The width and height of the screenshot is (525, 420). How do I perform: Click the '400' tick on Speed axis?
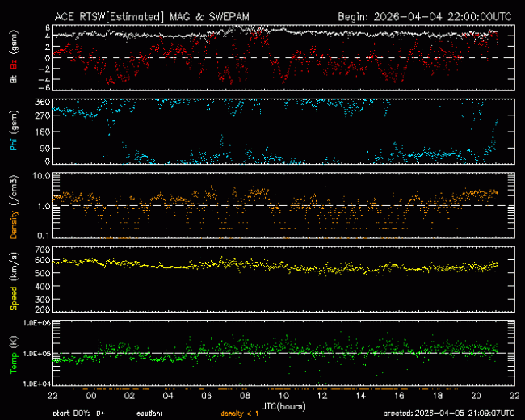pos(43,287)
